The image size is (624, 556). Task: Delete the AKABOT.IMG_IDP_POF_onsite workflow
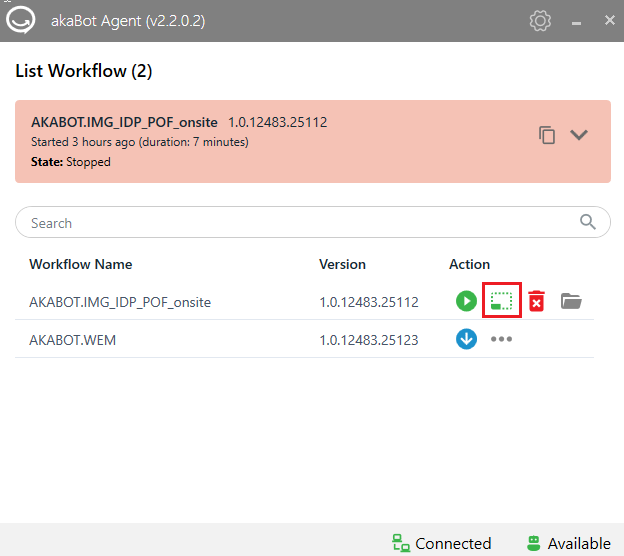pyautogui.click(x=536, y=301)
